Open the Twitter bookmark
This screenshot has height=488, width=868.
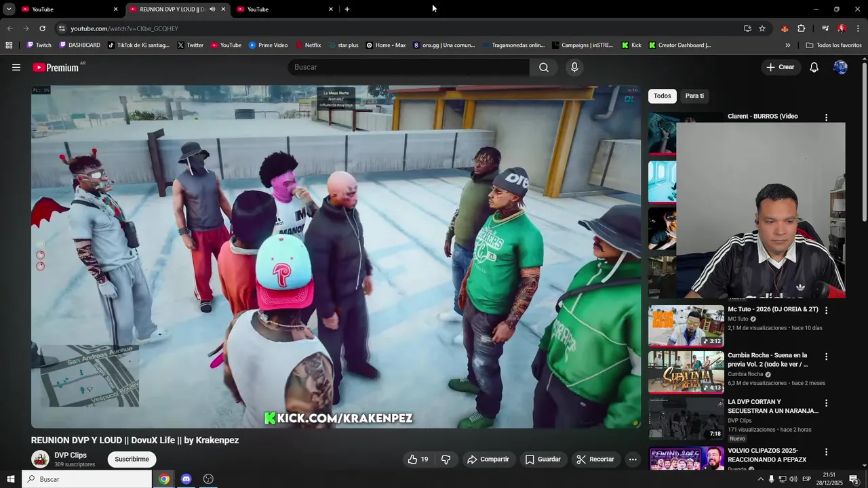pyautogui.click(x=190, y=45)
